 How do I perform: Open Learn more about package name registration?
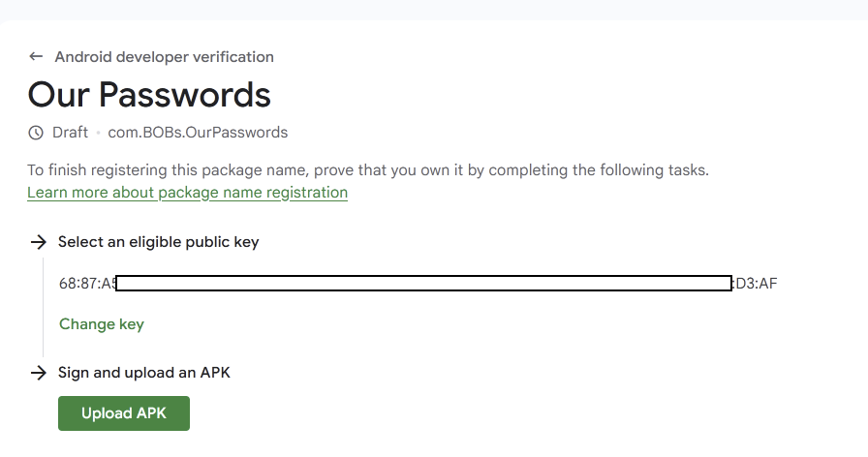187,193
